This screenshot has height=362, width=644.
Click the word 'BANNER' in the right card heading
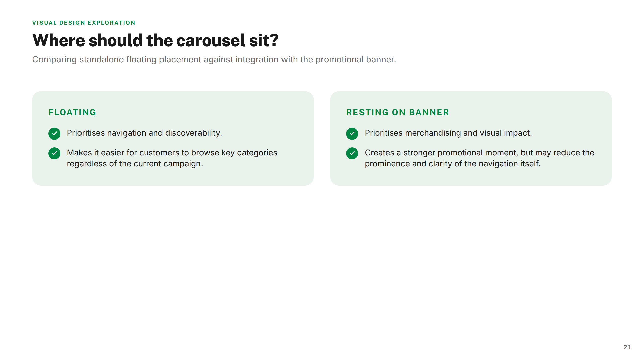click(x=429, y=112)
